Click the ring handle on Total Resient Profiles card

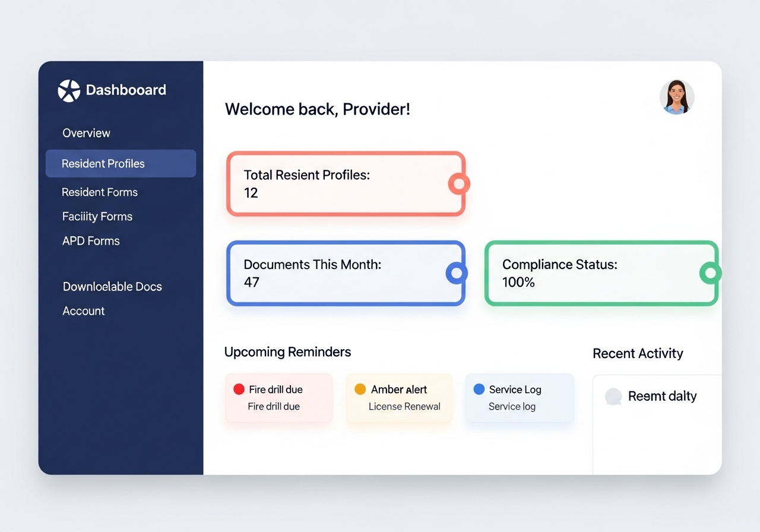point(458,184)
